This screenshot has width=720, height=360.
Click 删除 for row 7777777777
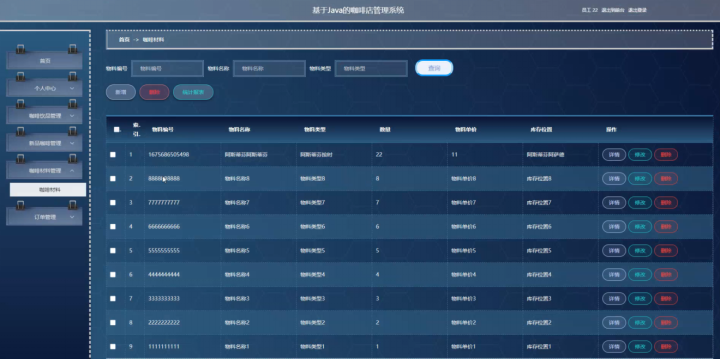click(x=666, y=202)
